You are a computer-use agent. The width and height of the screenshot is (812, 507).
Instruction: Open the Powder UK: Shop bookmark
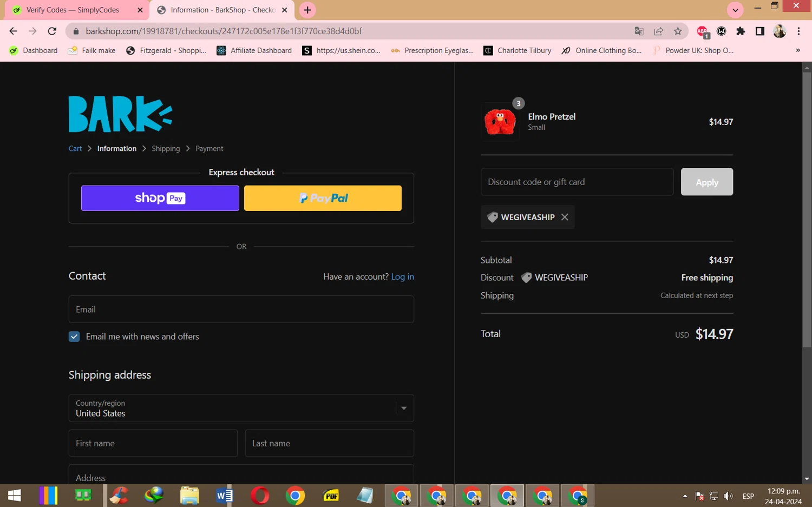click(693, 50)
